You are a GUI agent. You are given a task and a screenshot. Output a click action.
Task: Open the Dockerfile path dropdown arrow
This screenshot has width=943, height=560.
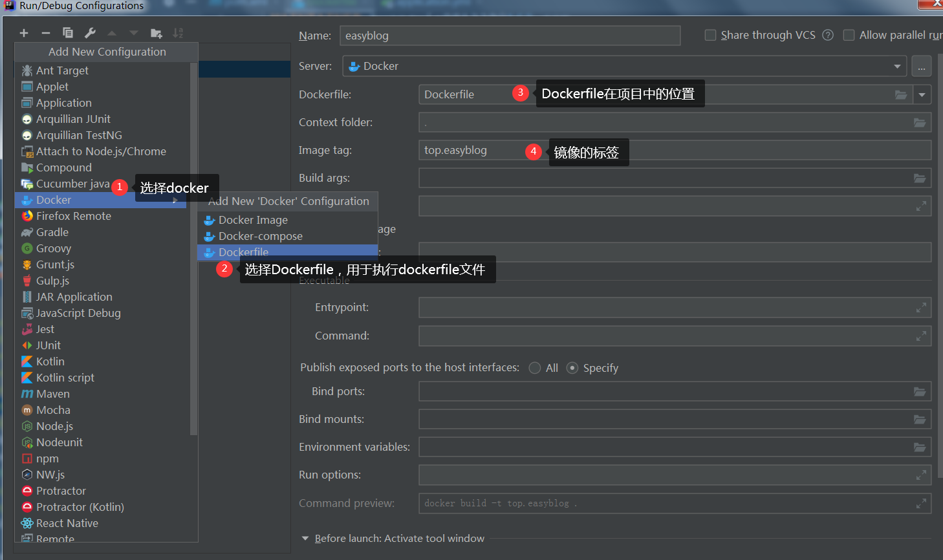click(x=922, y=94)
